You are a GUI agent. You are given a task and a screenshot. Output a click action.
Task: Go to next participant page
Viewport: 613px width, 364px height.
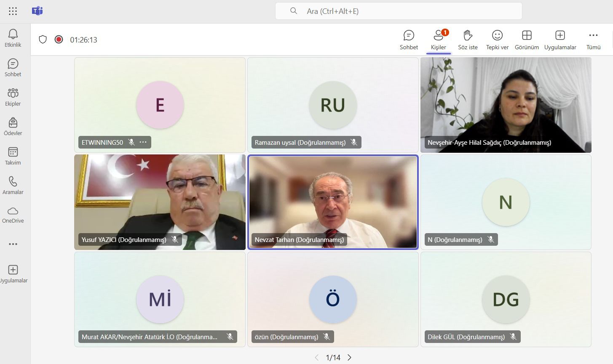pyautogui.click(x=349, y=358)
